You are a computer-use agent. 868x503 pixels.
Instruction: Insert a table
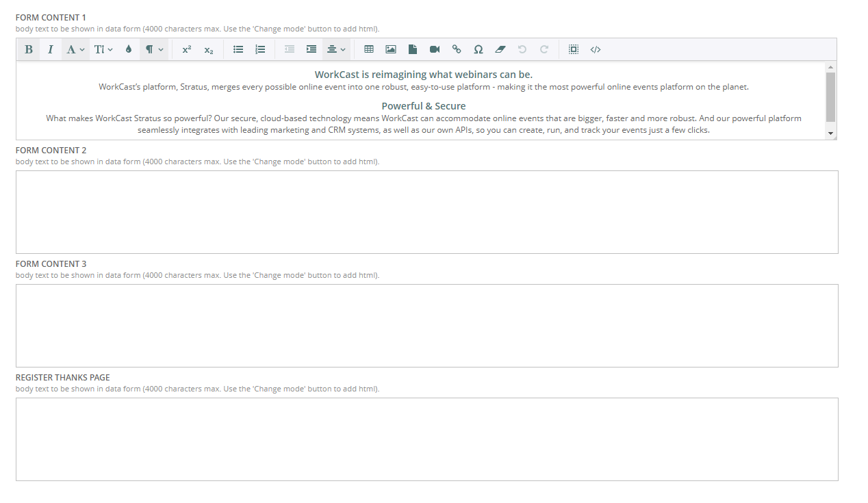click(x=369, y=49)
